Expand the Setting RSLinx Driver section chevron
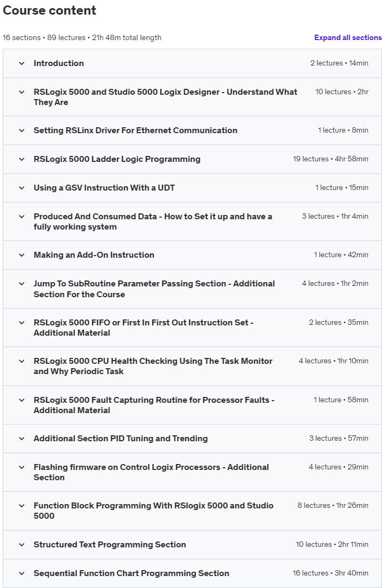Image resolution: width=382 pixels, height=588 pixels. coord(22,130)
